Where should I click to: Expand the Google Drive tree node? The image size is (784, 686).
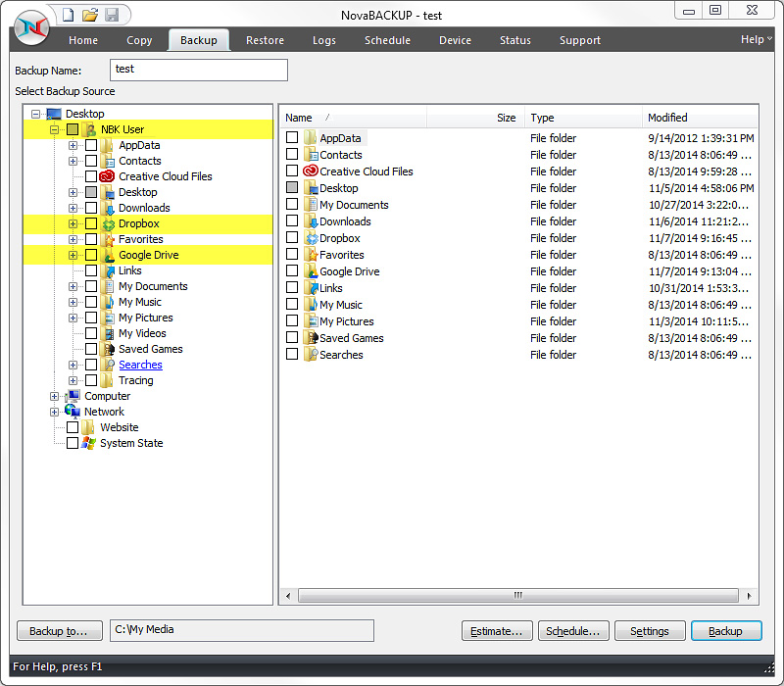(x=73, y=256)
